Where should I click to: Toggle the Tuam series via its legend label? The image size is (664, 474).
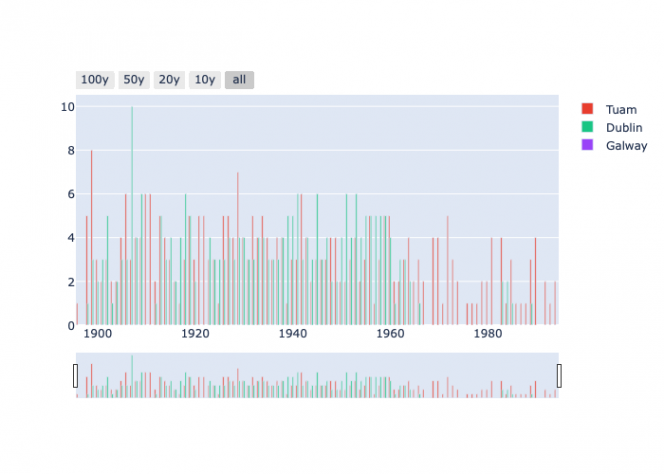[x=621, y=109]
